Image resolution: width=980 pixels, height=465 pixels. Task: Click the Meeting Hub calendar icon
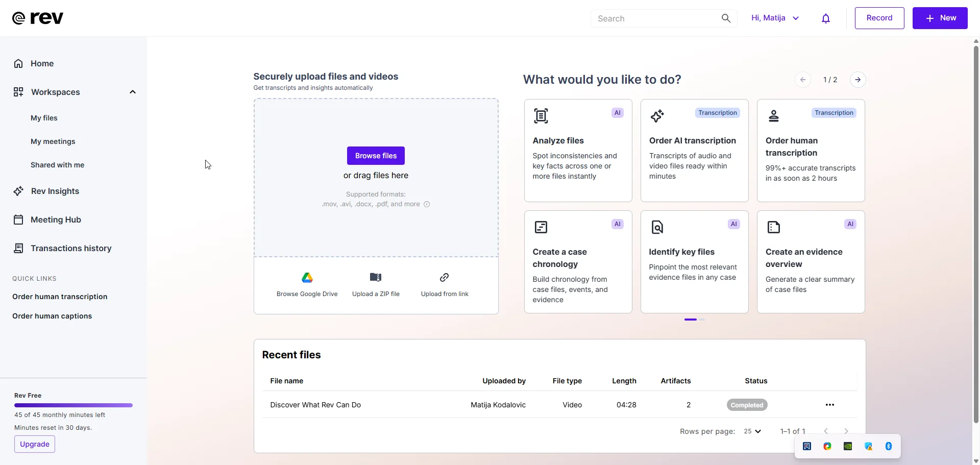point(18,219)
